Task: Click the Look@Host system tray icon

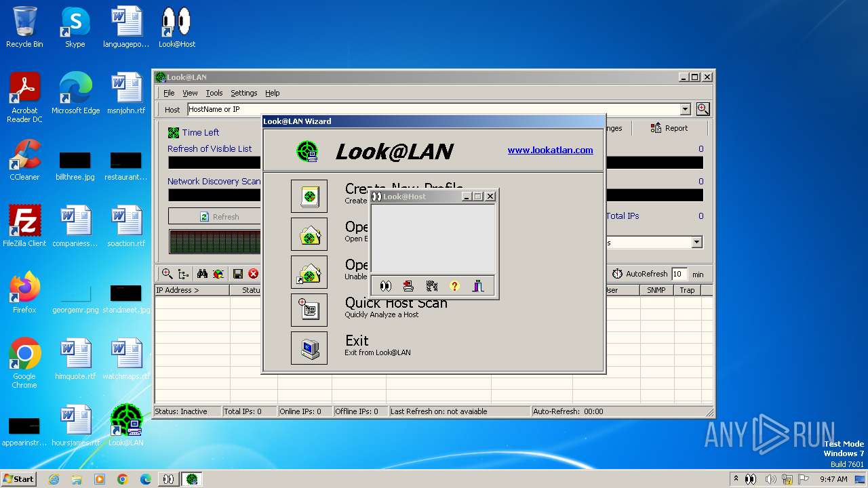Action: [x=750, y=479]
